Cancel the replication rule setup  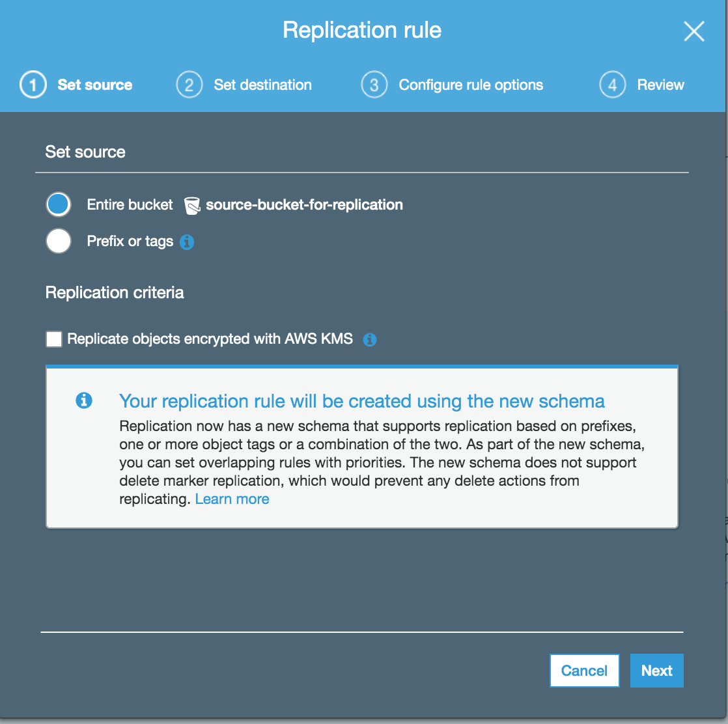(x=584, y=671)
